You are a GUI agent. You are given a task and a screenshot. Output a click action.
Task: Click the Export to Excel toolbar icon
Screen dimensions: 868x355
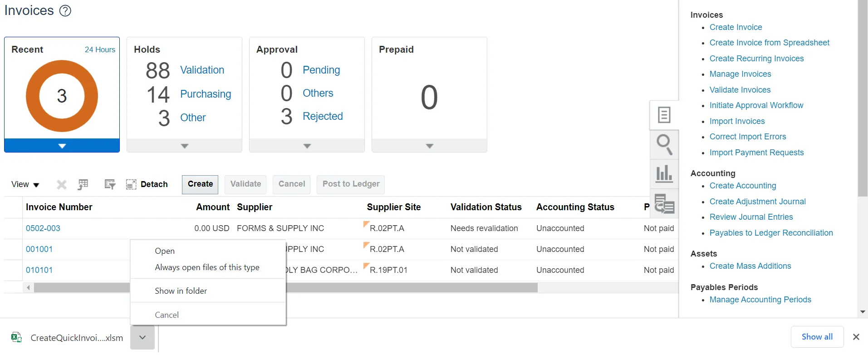click(83, 184)
